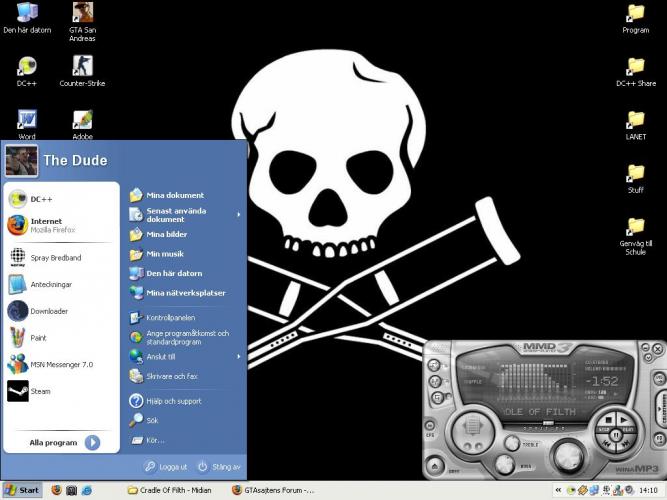The width and height of the screenshot is (667, 500).
Task: Expand the Alla program list
Action: (64, 442)
